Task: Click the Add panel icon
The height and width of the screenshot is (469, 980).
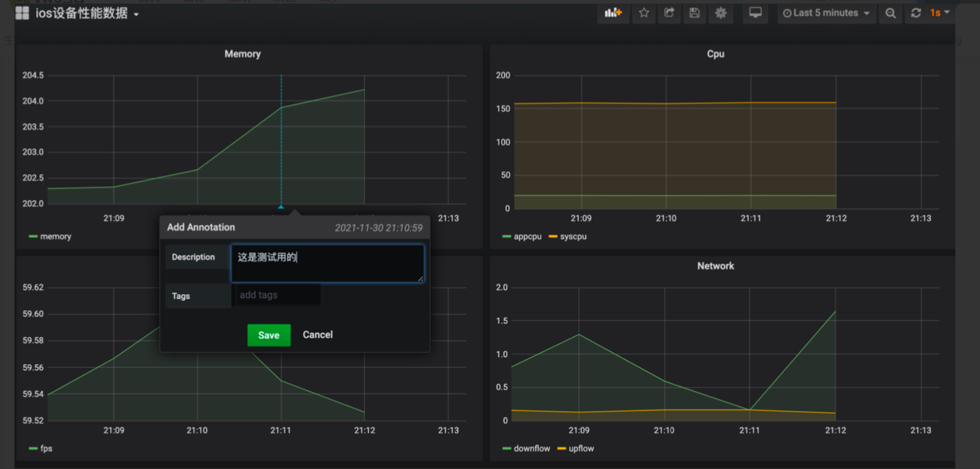Action: pyautogui.click(x=613, y=12)
